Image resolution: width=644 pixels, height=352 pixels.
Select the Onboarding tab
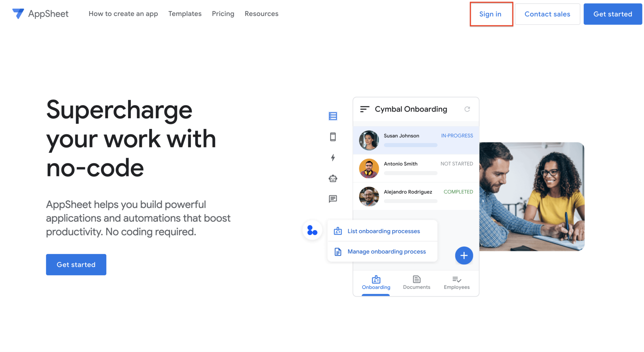point(376,282)
